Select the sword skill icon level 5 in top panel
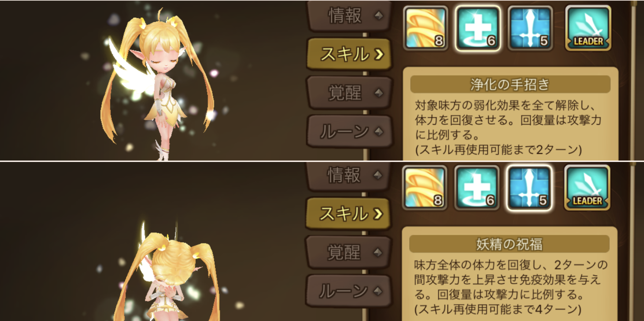Image resolution: width=644 pixels, height=321 pixels. pos(530,28)
